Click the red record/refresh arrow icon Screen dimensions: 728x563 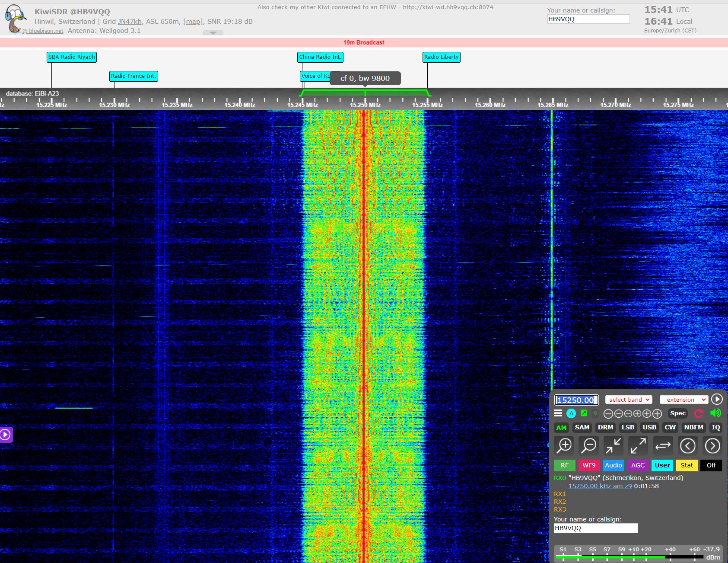tap(699, 413)
